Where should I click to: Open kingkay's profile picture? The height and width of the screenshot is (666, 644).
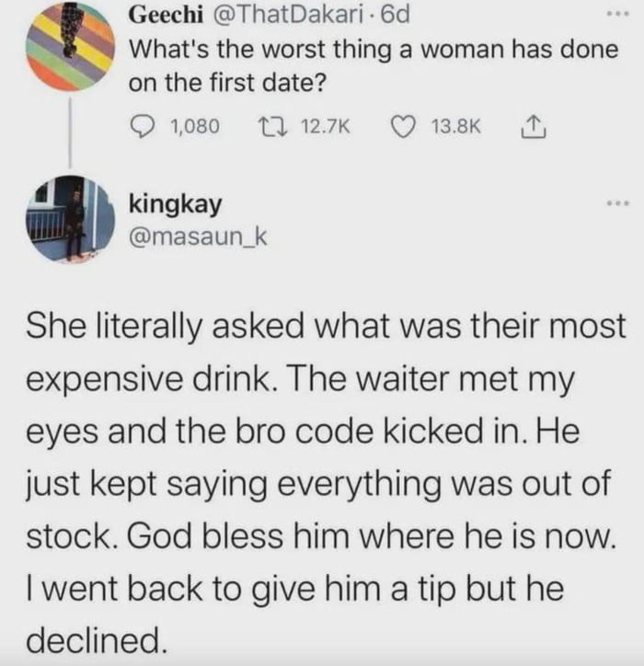click(69, 217)
